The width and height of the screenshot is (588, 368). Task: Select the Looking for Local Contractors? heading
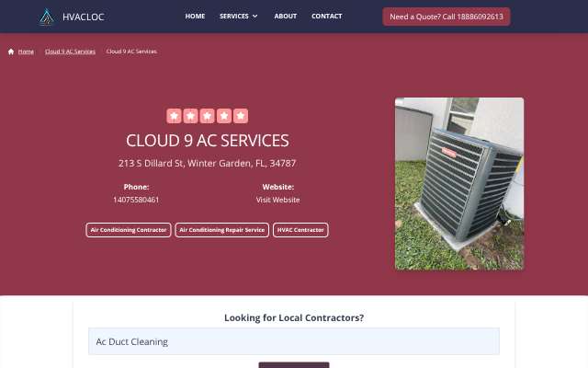(x=294, y=318)
